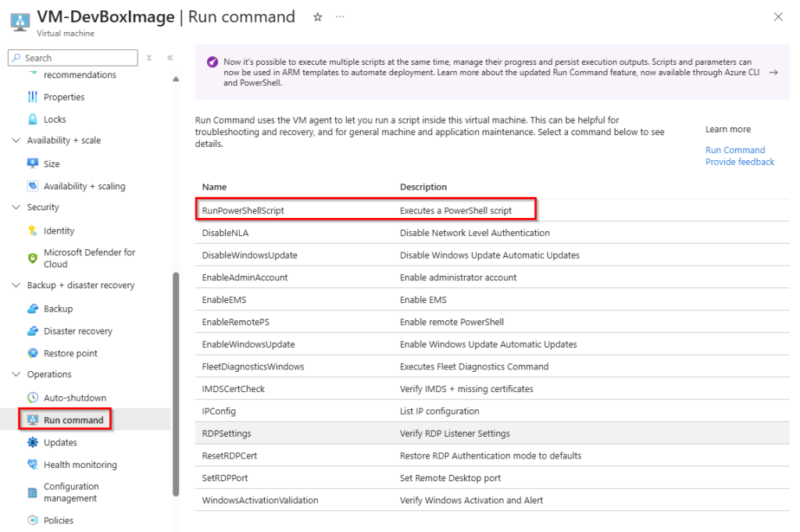Click the Auto-shutdown clock icon
Viewport: 800px width, 532px height.
[x=33, y=398]
